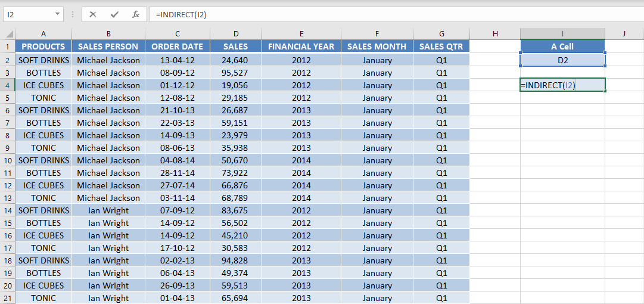644x304 pixels.
Task: Select order date 14-09-13
Action: pos(178,135)
